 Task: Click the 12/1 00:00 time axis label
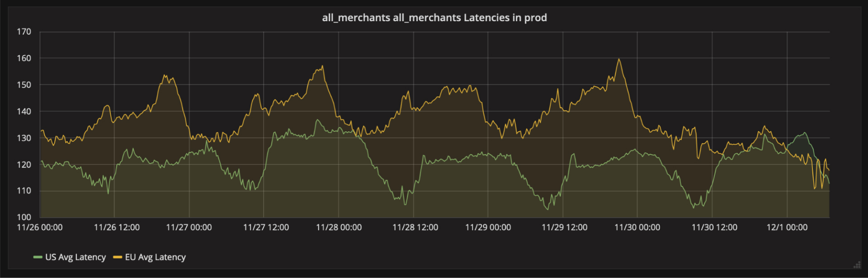(x=787, y=227)
